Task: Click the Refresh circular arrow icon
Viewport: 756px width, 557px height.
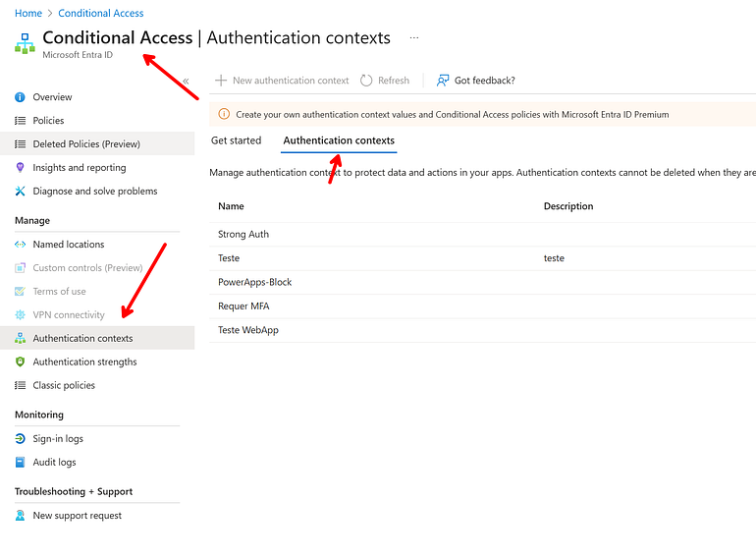Action: (366, 81)
